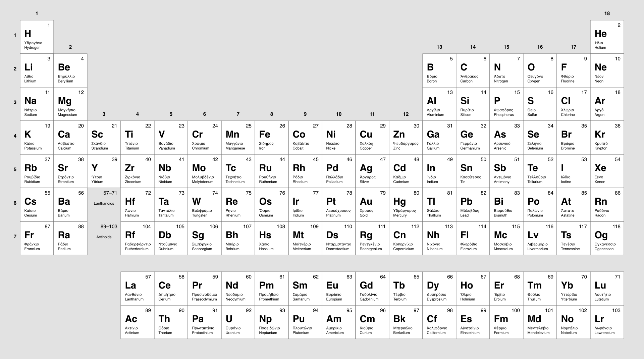This screenshot has width=644, height=359.
Task: Select the Iodine cell
Action: pos(574,171)
